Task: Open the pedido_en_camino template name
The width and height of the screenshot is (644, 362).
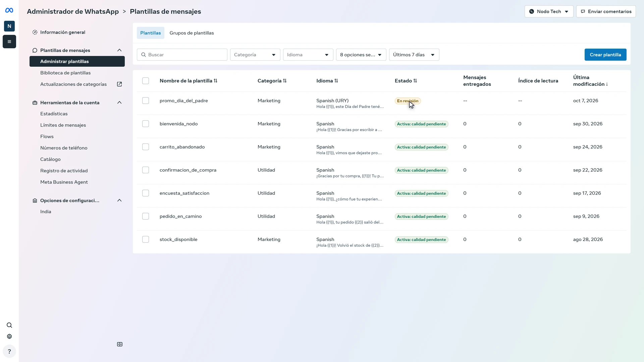Action: [x=181, y=216]
